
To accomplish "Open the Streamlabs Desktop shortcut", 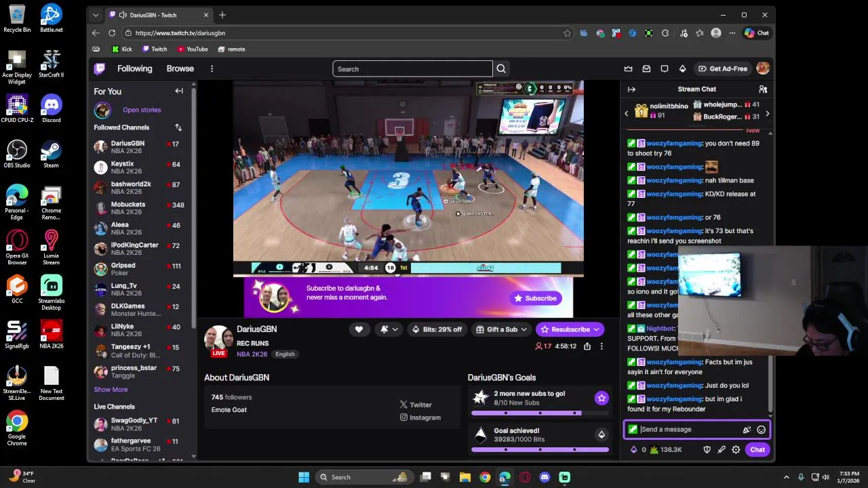I will click(51, 292).
